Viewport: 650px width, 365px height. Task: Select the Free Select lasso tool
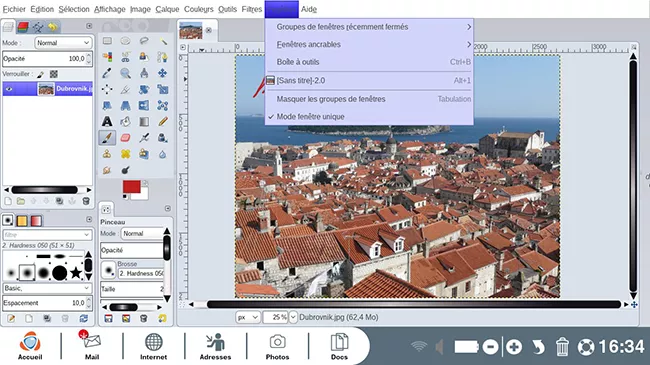click(x=144, y=41)
